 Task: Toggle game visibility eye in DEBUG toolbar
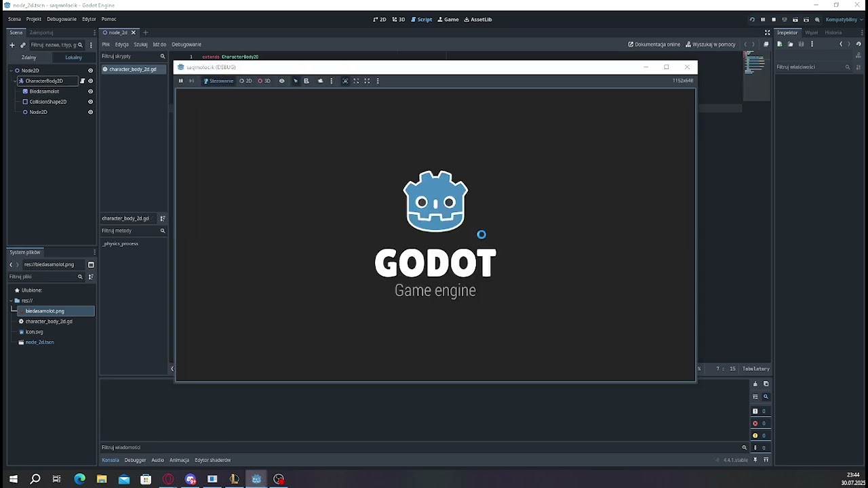tap(281, 81)
